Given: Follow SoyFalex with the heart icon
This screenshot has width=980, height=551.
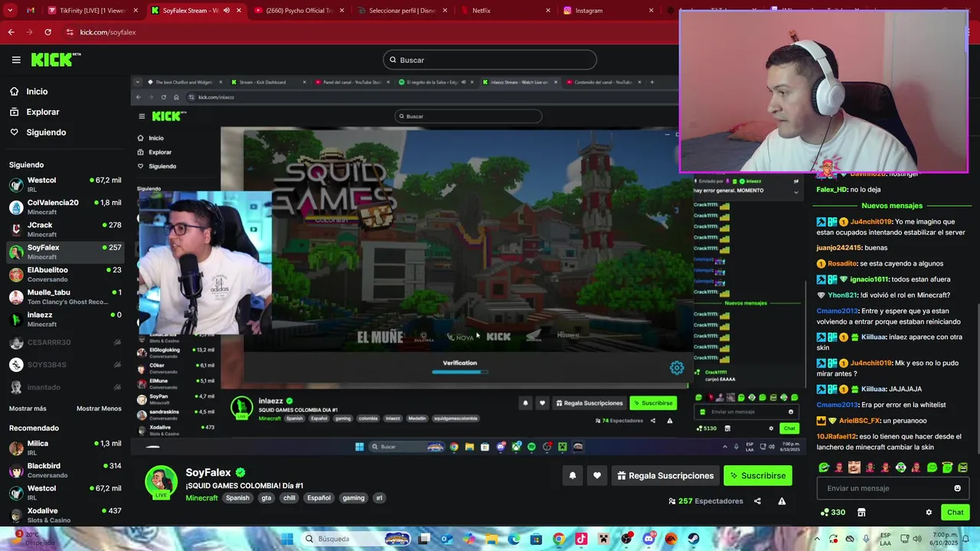Looking at the screenshot, I should (597, 476).
